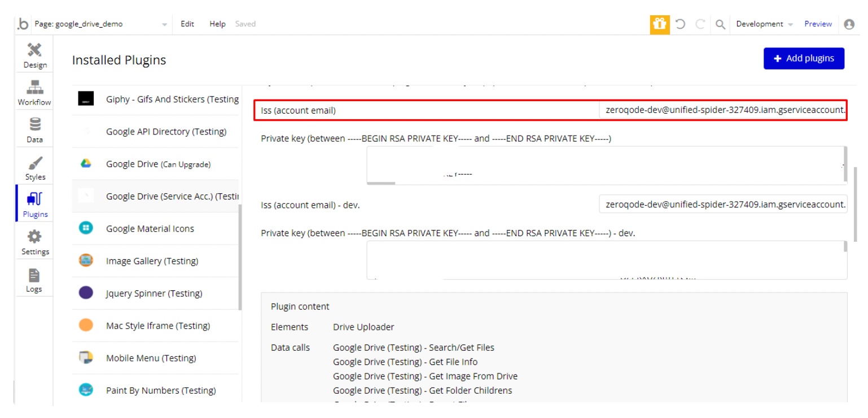Select Google Drive (Can Upgrade) plugin
Viewport: 868px width, 418px height.
tap(155, 164)
